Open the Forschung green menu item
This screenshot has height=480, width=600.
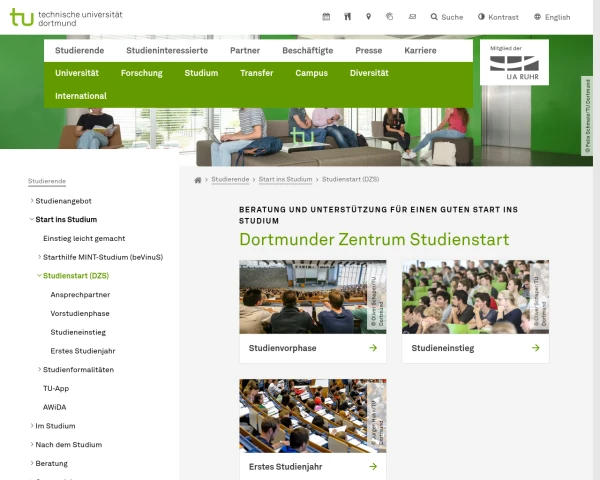coord(142,73)
